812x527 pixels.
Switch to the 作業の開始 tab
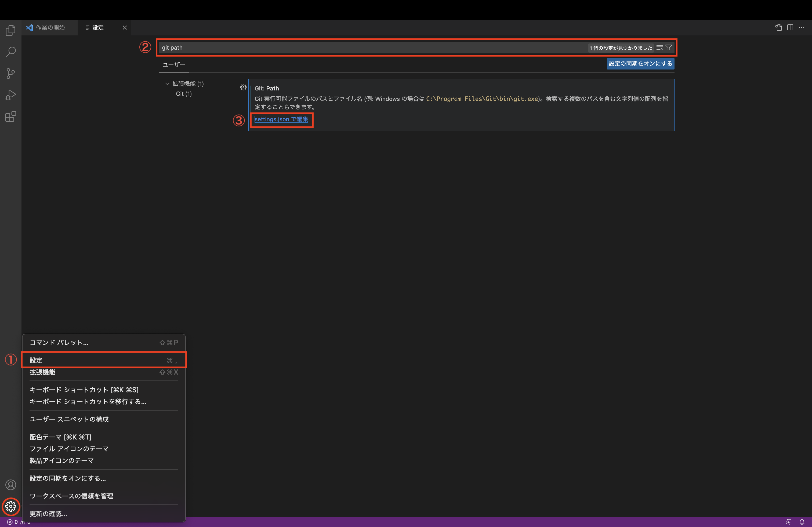click(x=50, y=28)
